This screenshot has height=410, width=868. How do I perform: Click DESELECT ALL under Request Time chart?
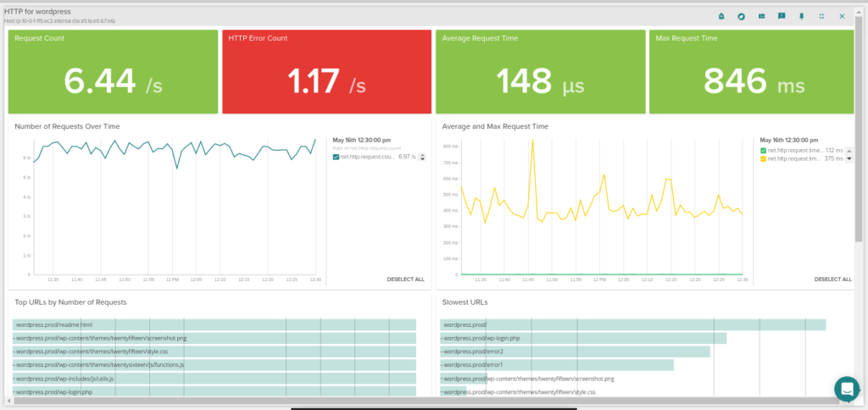click(832, 280)
